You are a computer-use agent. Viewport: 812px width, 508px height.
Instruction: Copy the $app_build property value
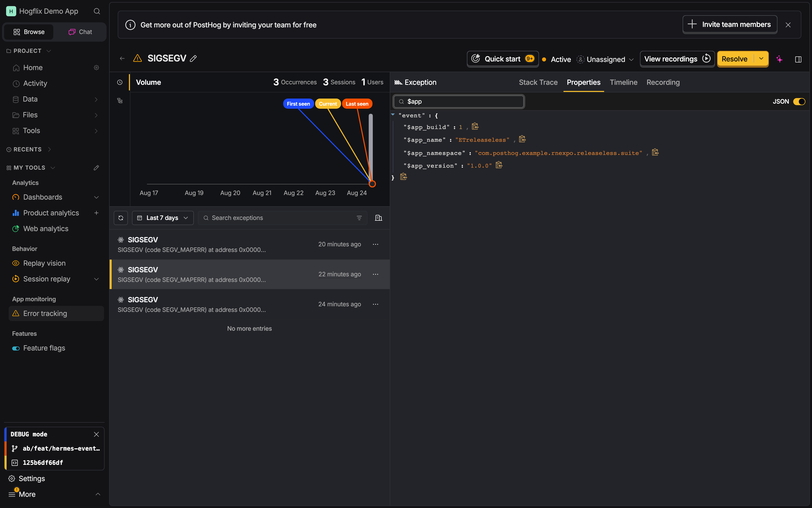[x=475, y=126]
